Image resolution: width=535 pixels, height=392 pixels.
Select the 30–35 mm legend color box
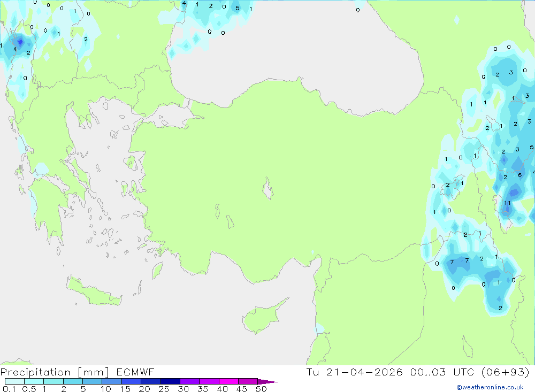pyautogui.click(x=189, y=381)
